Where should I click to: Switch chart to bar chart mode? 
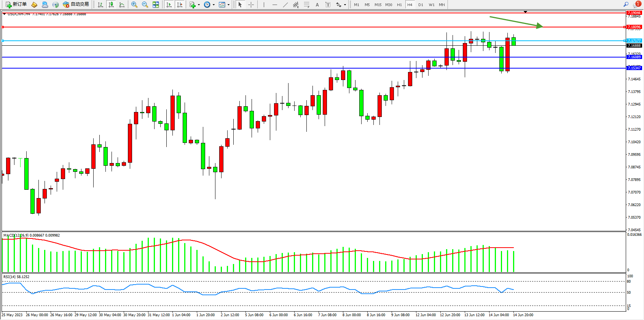click(x=100, y=5)
